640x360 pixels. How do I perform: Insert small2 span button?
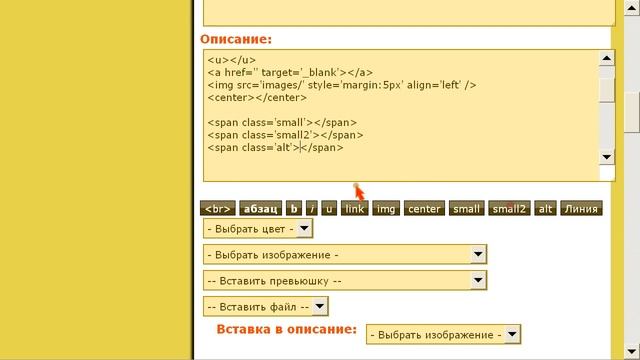(x=509, y=208)
